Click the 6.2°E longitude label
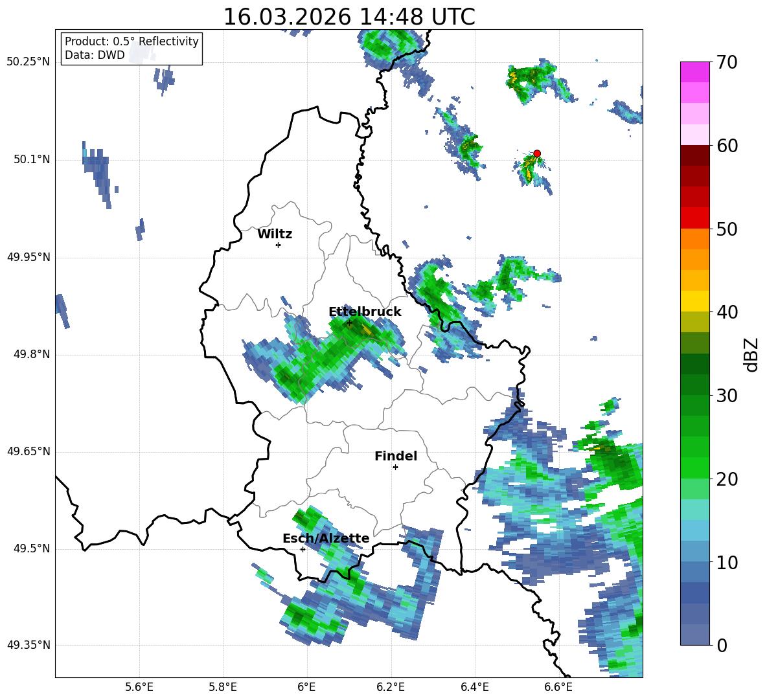The height and width of the screenshot is (700, 767). pyautogui.click(x=391, y=687)
